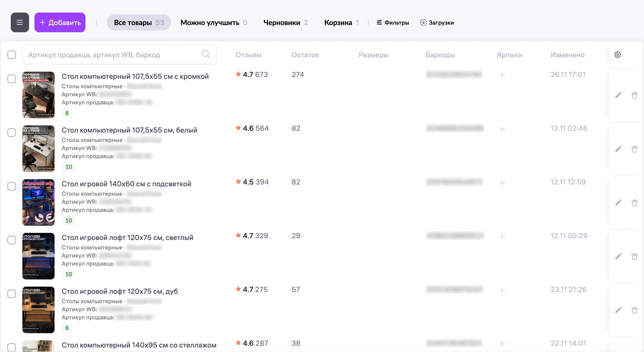Select the 107,5x55 см с кромкой checkbox
Image resolution: width=644 pixels, height=352 pixels.
11,79
